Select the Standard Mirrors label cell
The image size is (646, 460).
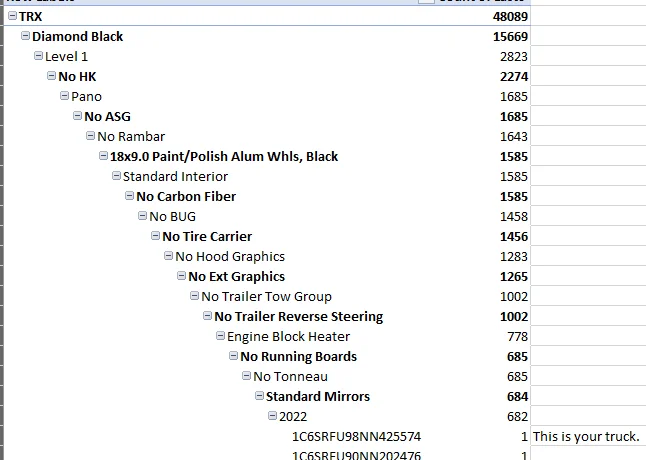click(x=318, y=397)
